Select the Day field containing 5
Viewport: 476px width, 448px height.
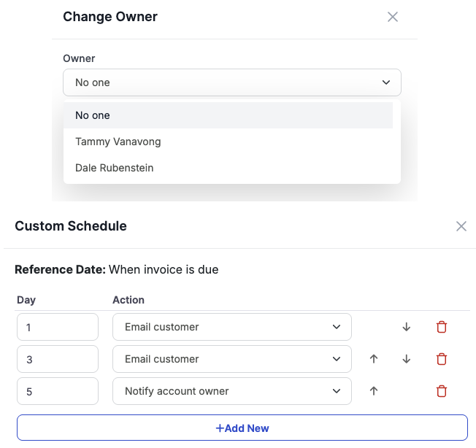click(x=58, y=391)
